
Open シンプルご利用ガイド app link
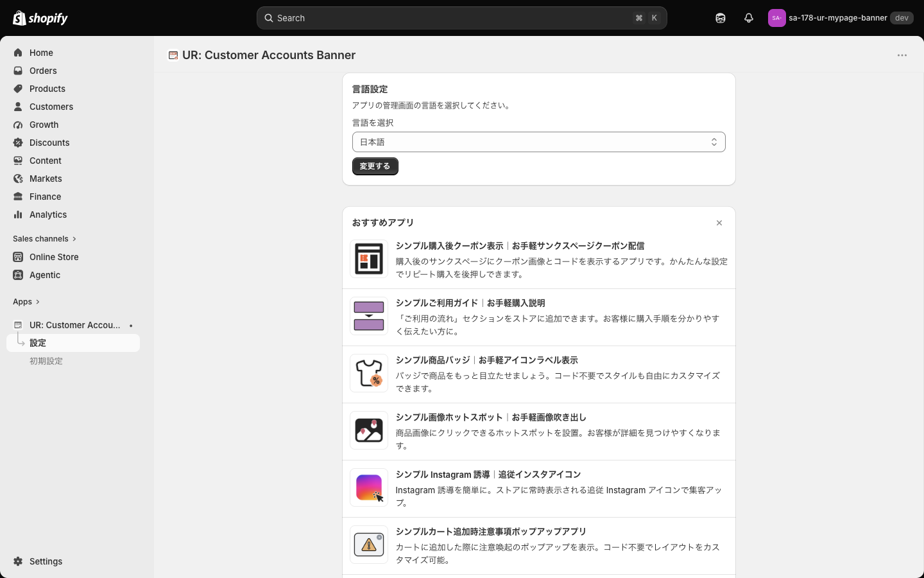point(470,303)
